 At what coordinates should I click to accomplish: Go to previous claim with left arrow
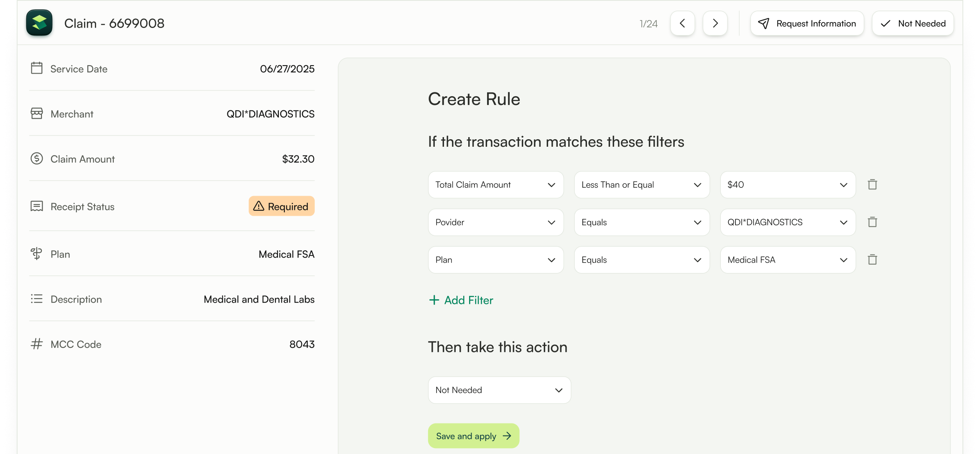[682, 23]
